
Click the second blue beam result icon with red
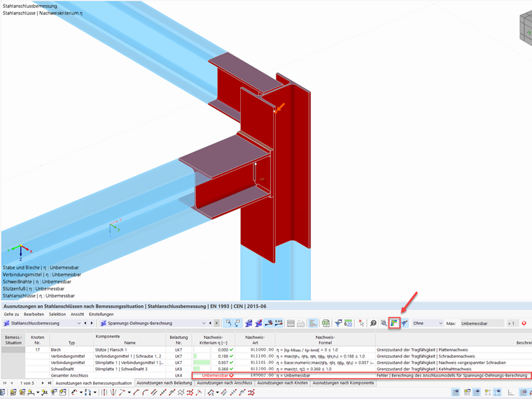(258, 323)
